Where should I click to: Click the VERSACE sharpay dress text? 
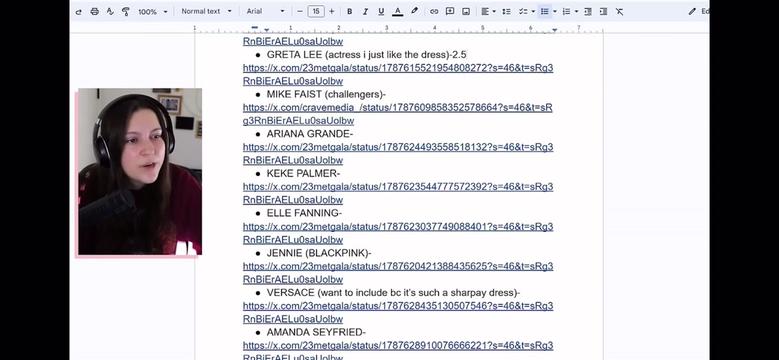point(393,293)
